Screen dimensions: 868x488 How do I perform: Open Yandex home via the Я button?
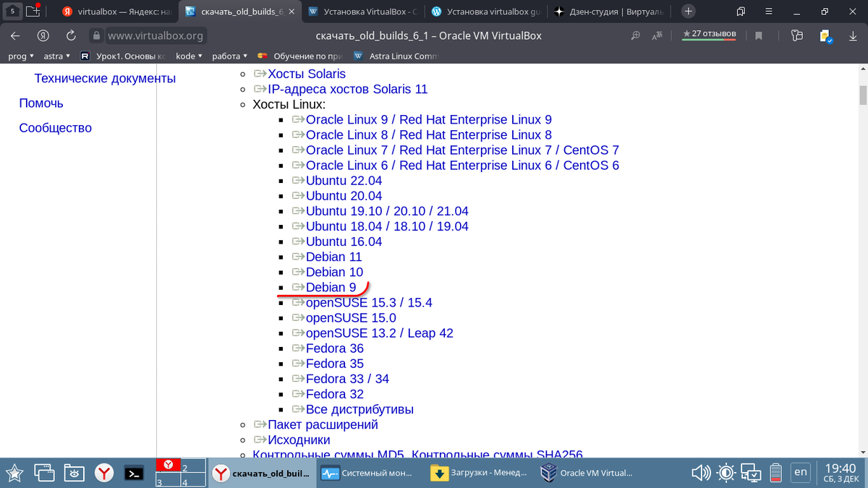(x=43, y=35)
